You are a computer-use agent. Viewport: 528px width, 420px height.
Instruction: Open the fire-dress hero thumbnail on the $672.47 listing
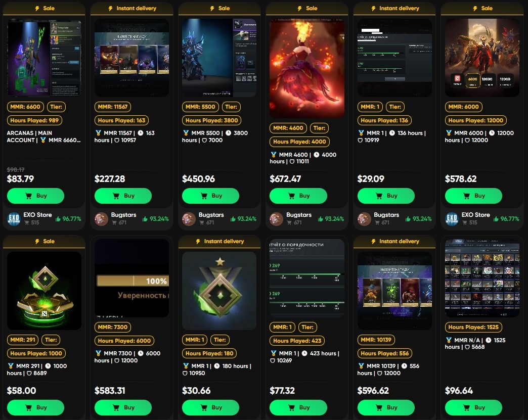pos(307,68)
